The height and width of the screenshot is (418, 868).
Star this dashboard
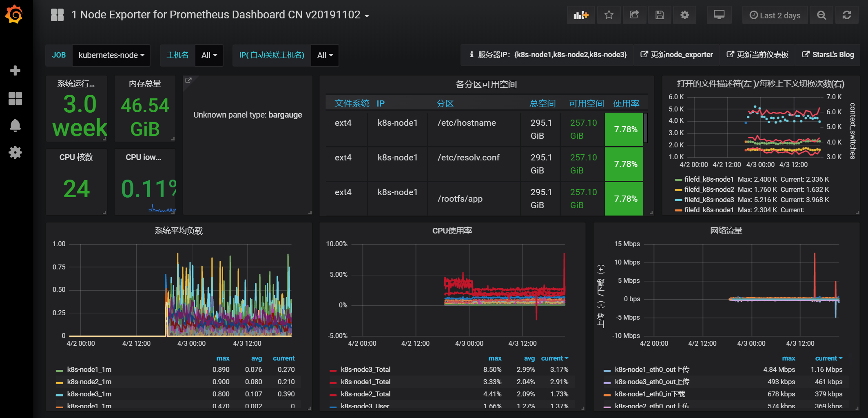click(x=609, y=15)
